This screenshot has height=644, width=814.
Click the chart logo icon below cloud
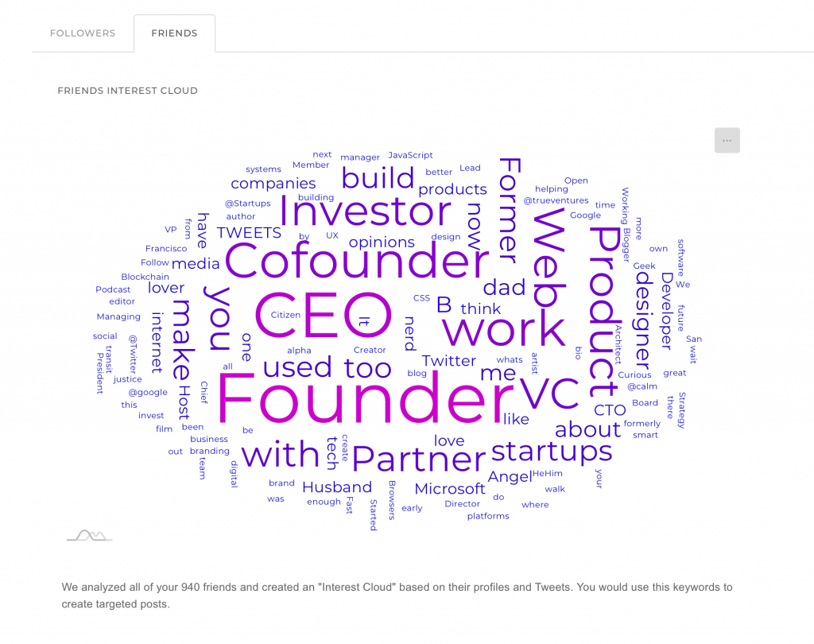point(90,535)
